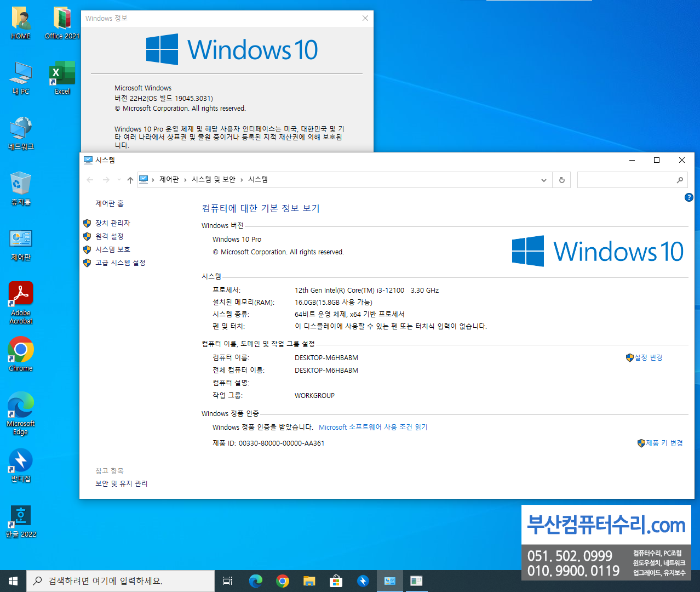Select the Adobe Acrobat desktop shortcut

pos(21,303)
